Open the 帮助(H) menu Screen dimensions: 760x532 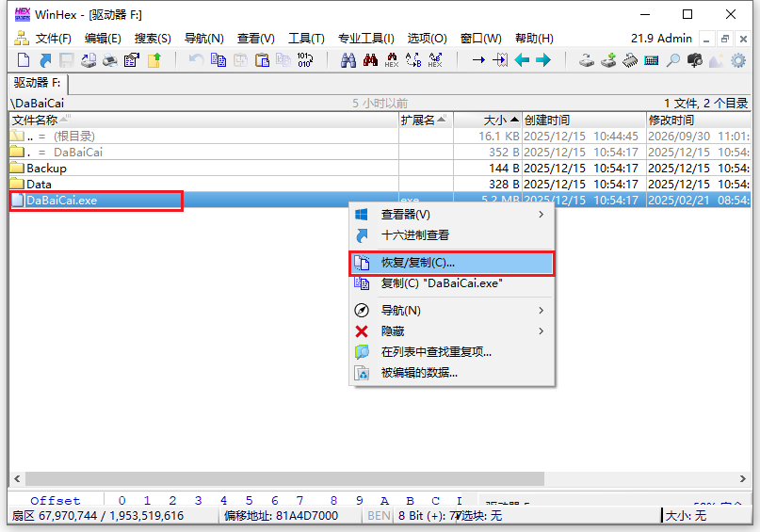(x=534, y=39)
